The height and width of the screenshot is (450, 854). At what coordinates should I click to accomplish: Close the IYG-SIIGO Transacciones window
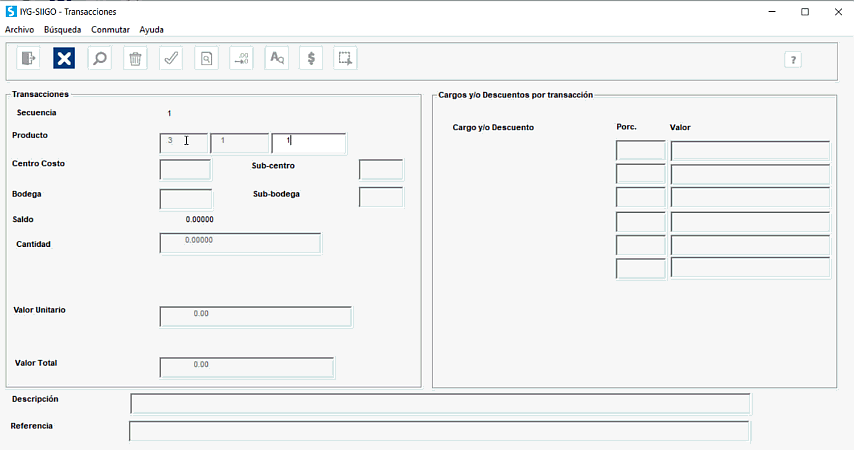[838, 11]
